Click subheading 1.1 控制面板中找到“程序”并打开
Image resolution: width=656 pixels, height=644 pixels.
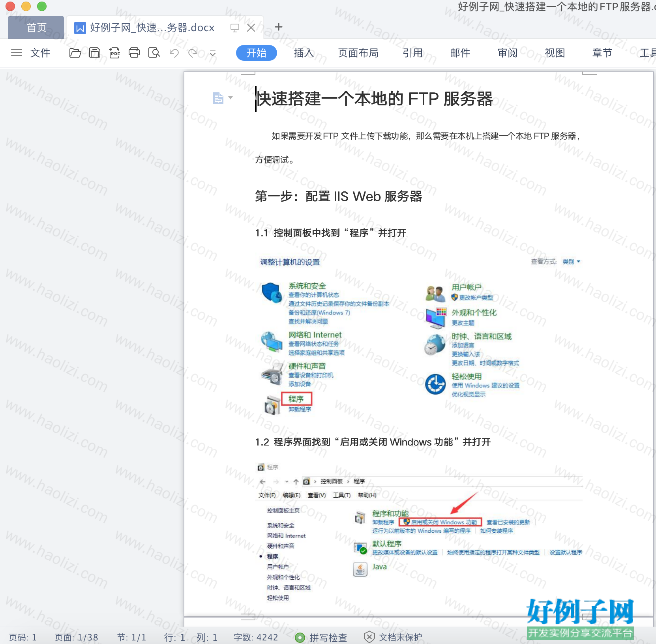[x=331, y=233]
